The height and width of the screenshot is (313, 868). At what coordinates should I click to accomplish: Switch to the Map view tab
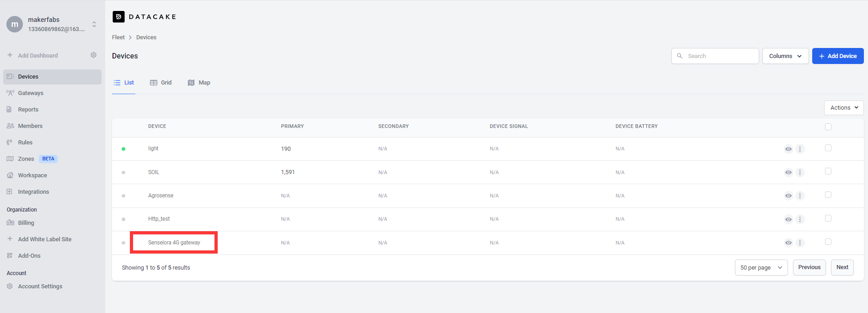(x=199, y=83)
